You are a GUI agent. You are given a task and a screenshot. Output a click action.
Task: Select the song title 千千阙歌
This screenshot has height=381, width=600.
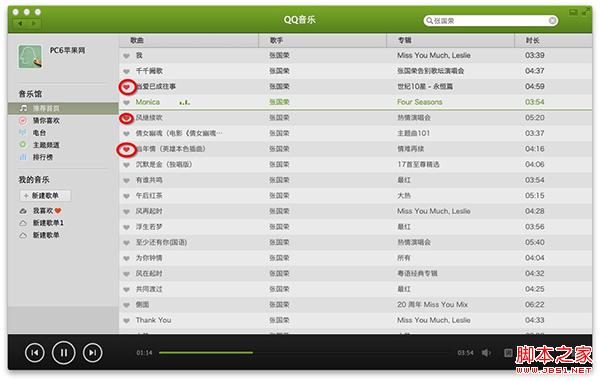(149, 71)
